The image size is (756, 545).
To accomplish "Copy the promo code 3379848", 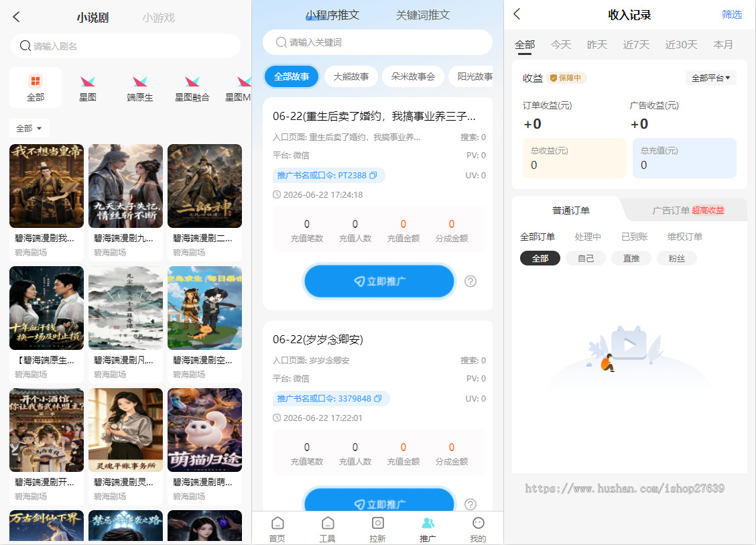I will pyautogui.click(x=378, y=399).
